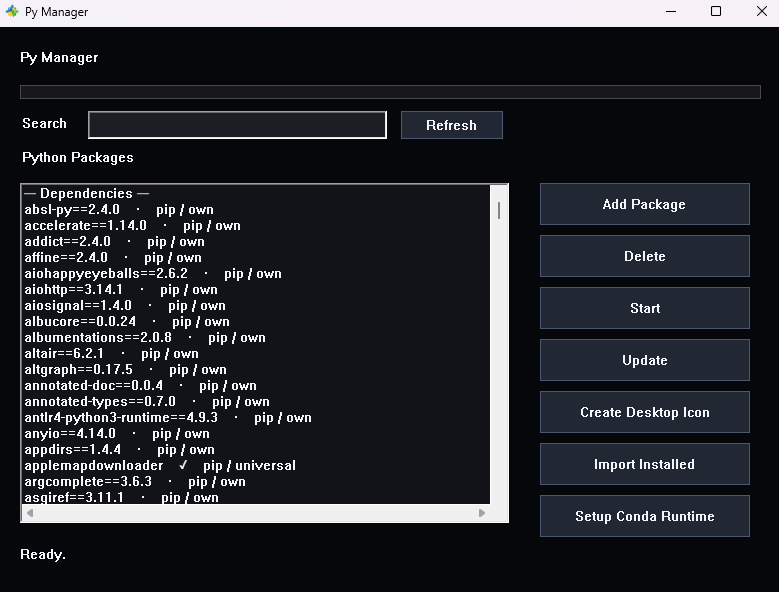Select altgraph==0.17.5 package row
Viewport: 779px width, 592px height.
point(256,370)
